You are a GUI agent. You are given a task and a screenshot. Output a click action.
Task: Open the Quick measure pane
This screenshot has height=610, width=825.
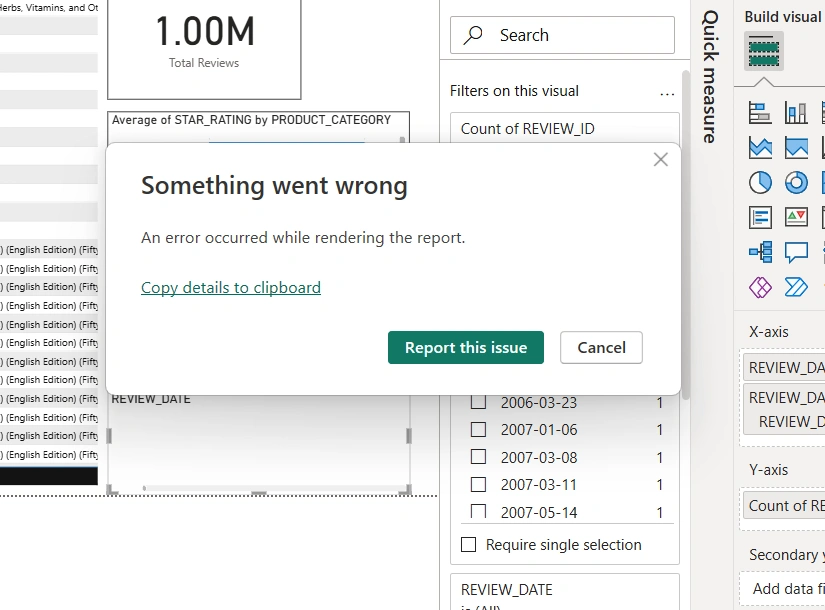710,76
